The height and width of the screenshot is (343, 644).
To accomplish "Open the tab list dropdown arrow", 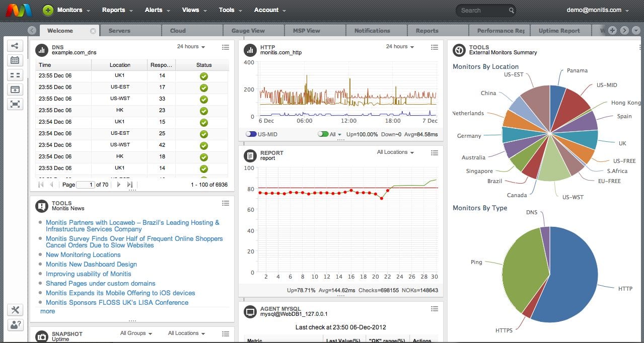I will pyautogui.click(x=636, y=30).
